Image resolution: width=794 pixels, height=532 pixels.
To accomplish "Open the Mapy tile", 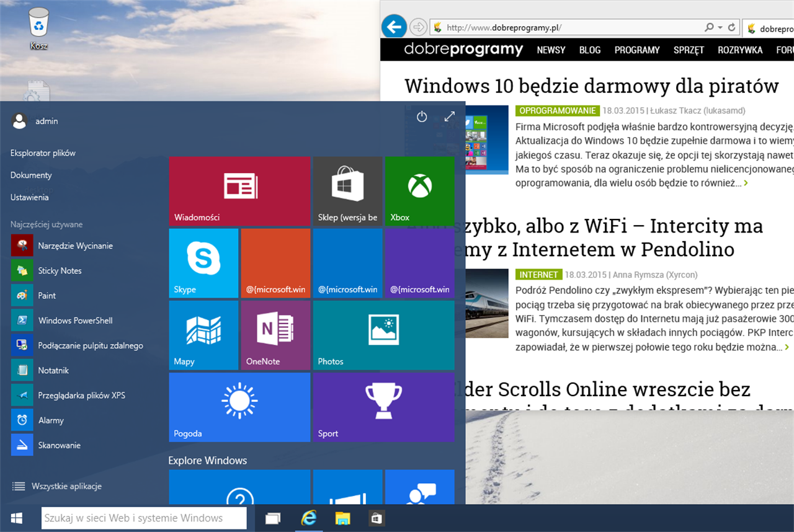I will coord(203,335).
